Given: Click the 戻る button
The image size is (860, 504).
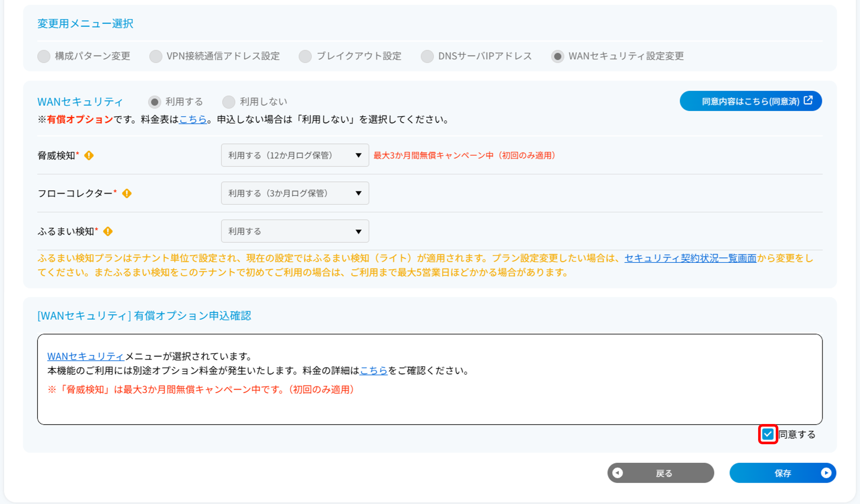Looking at the screenshot, I should (661, 473).
